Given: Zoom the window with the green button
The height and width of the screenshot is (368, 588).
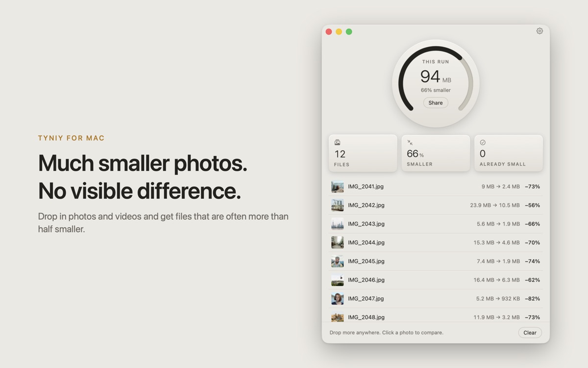Looking at the screenshot, I should (349, 31).
